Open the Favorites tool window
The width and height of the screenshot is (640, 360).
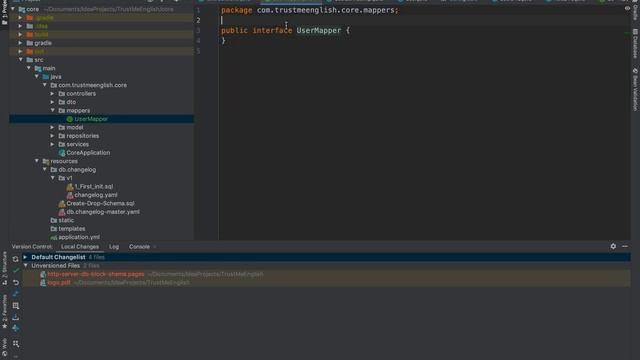[x=4, y=311]
